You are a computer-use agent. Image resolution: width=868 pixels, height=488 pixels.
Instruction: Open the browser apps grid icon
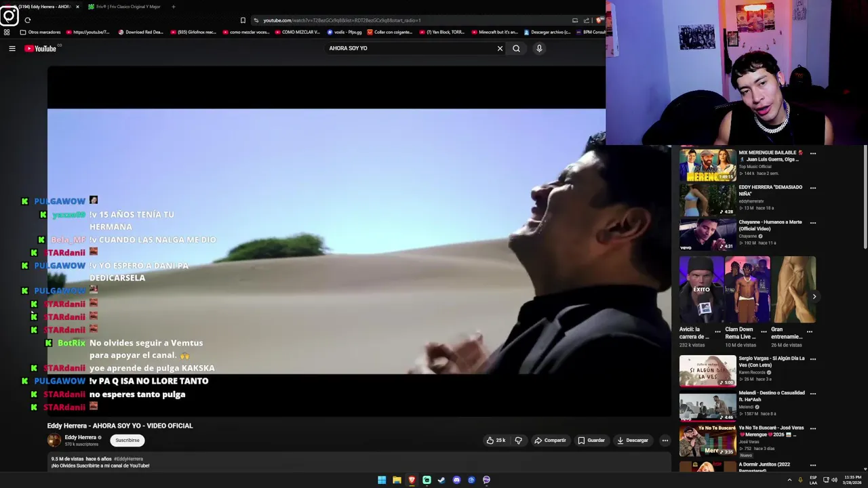point(7,32)
